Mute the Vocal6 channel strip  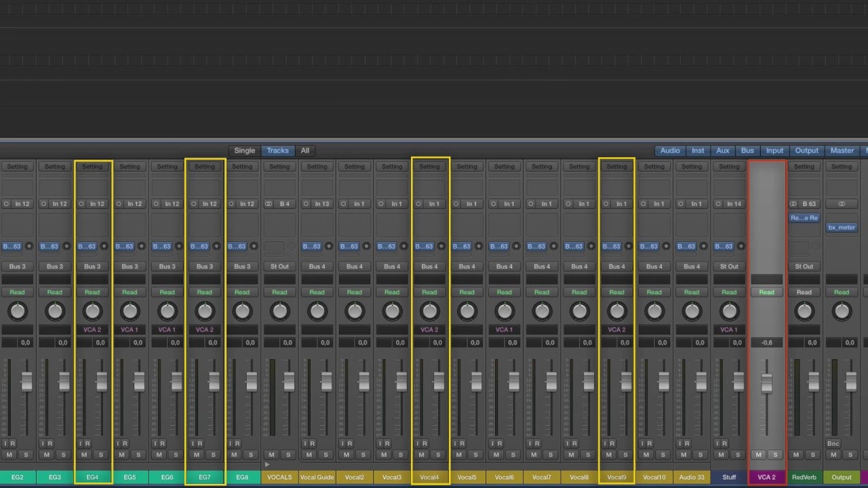tap(496, 455)
